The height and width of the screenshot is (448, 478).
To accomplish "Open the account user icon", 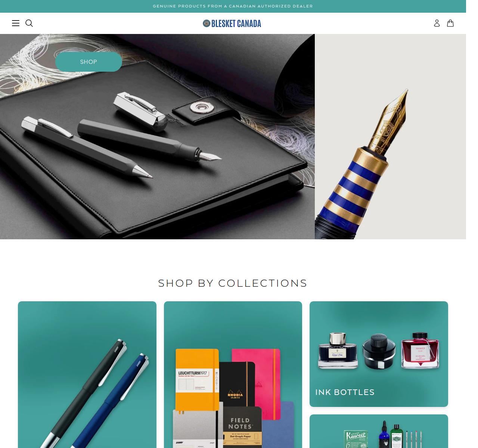I will 437,23.
